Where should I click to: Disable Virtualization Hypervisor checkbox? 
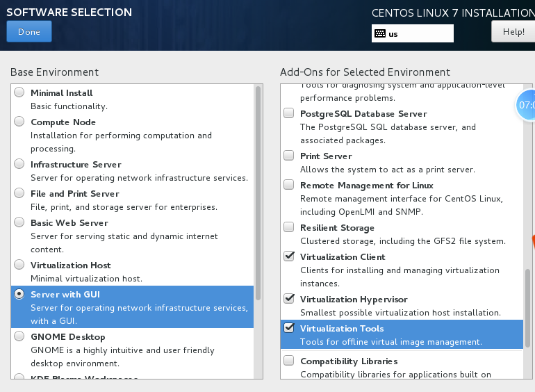pos(289,300)
